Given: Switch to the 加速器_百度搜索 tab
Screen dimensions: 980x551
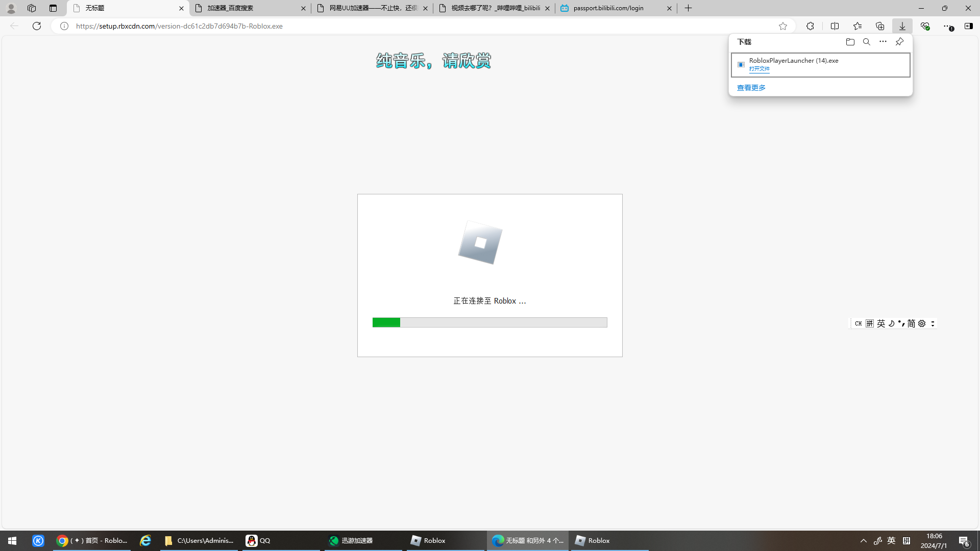Looking at the screenshot, I should point(250,8).
